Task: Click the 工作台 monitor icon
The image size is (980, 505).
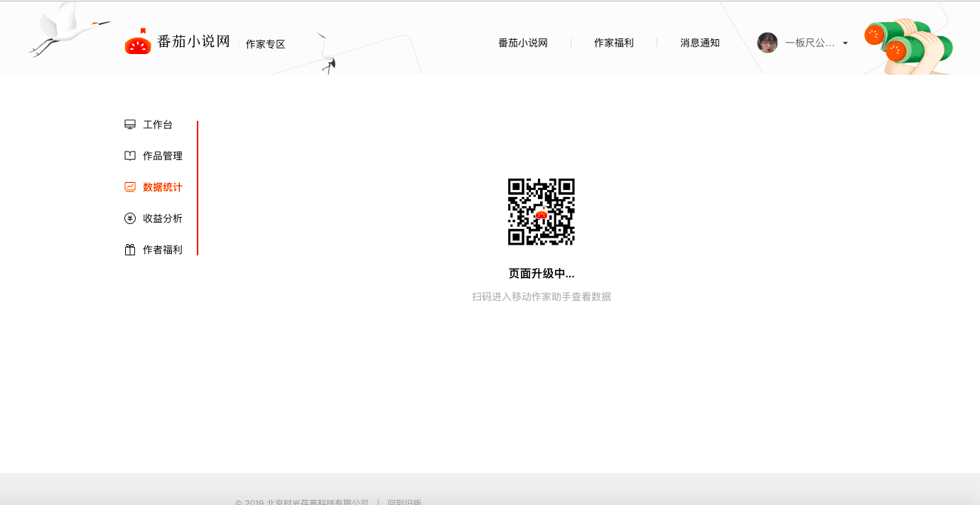Action: [x=130, y=124]
